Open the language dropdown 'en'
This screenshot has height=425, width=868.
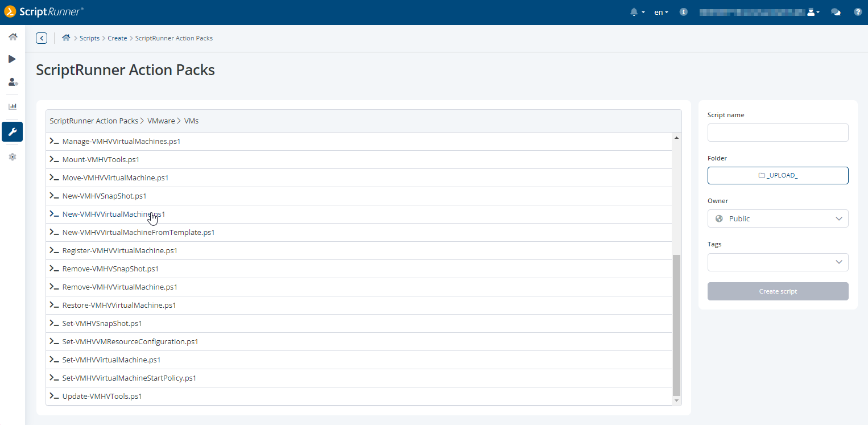tap(661, 12)
